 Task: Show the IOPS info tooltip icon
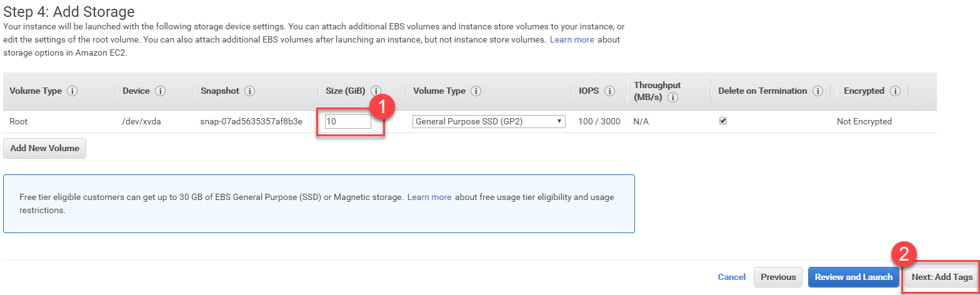point(609,91)
